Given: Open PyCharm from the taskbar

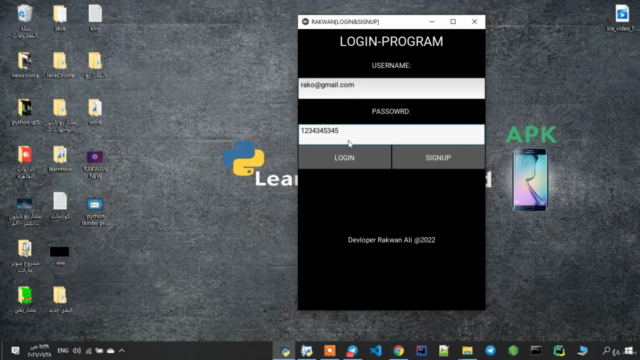Looking at the screenshot, I should pos(559,350).
